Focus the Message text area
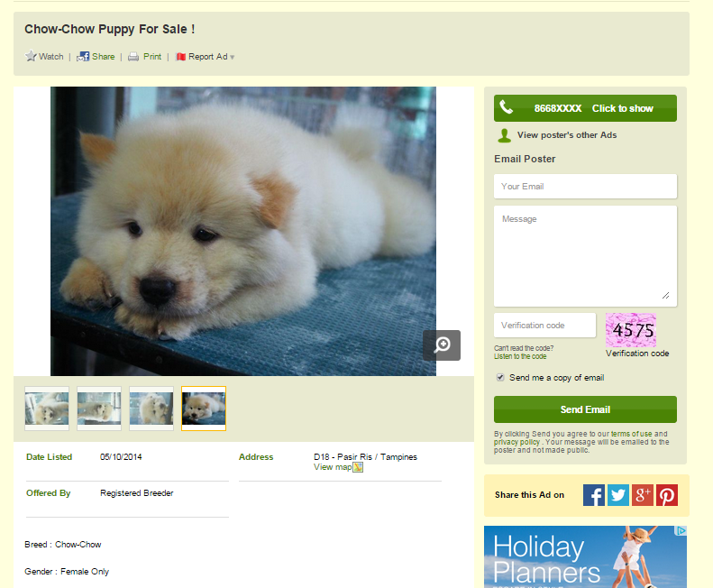Image resolution: width=713 pixels, height=588 pixels. tap(585, 256)
